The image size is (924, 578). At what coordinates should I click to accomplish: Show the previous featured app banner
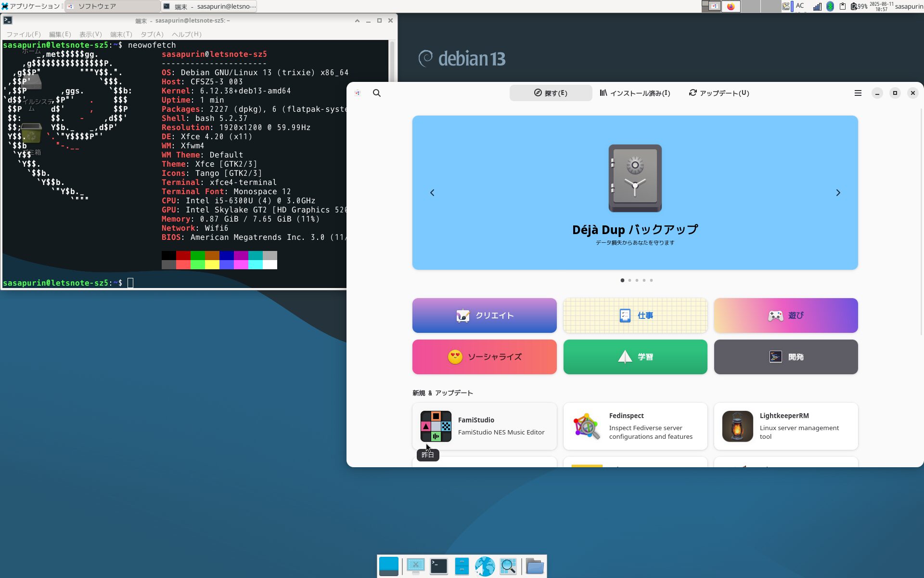point(432,193)
